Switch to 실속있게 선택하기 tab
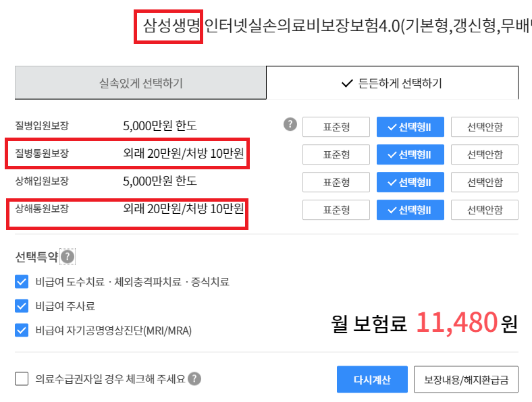The height and width of the screenshot is (402, 532). [x=140, y=83]
